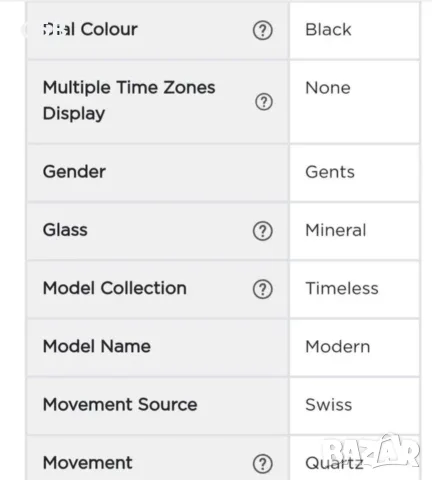432x480 pixels.
Task: Click the Gents gender value
Action: click(x=330, y=172)
